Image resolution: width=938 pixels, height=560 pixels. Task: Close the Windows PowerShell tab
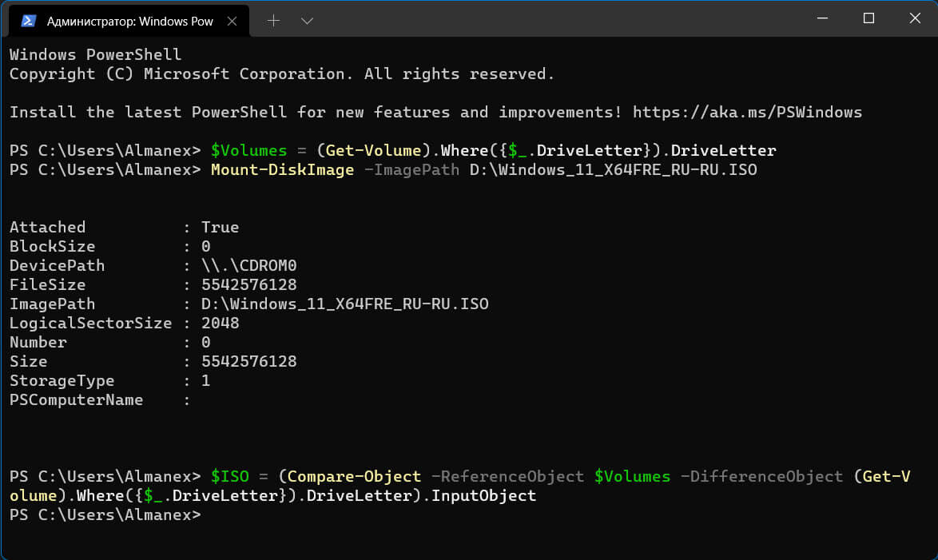click(233, 21)
